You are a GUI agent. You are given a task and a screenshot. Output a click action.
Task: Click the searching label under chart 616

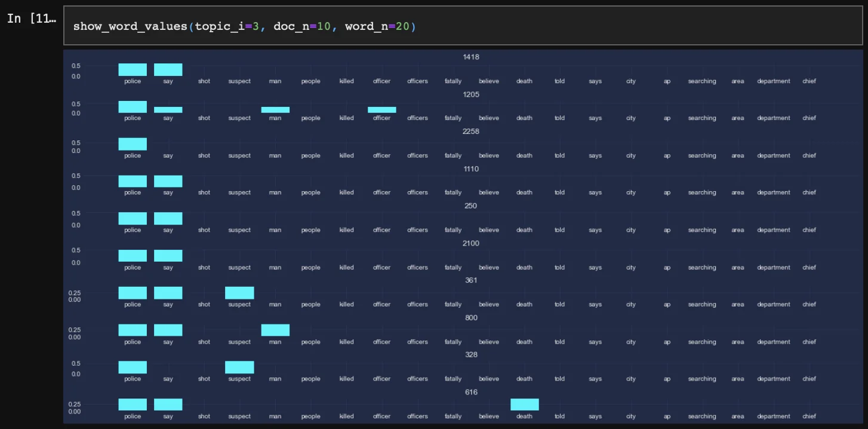[x=701, y=416]
